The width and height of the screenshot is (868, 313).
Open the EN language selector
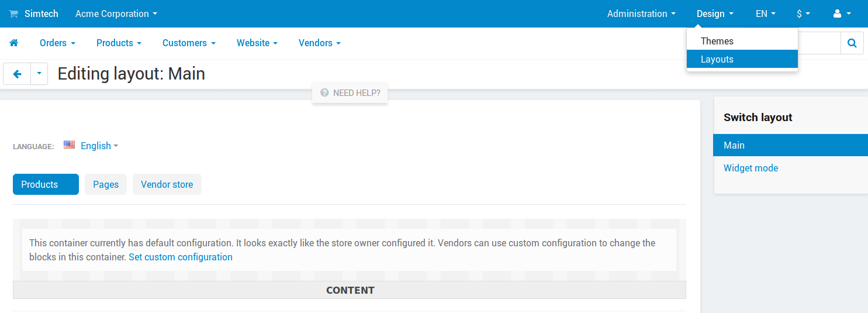point(766,13)
